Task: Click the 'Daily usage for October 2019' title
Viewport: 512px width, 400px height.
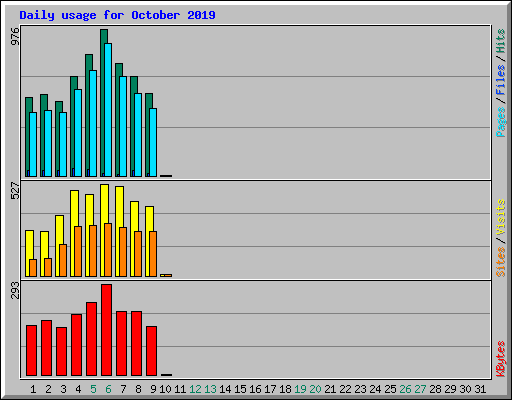Action: (x=117, y=15)
